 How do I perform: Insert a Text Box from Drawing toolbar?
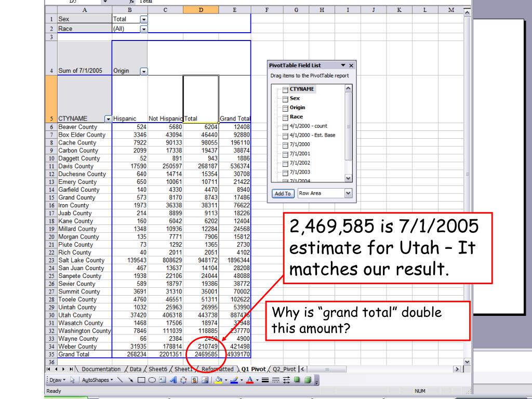click(x=163, y=380)
